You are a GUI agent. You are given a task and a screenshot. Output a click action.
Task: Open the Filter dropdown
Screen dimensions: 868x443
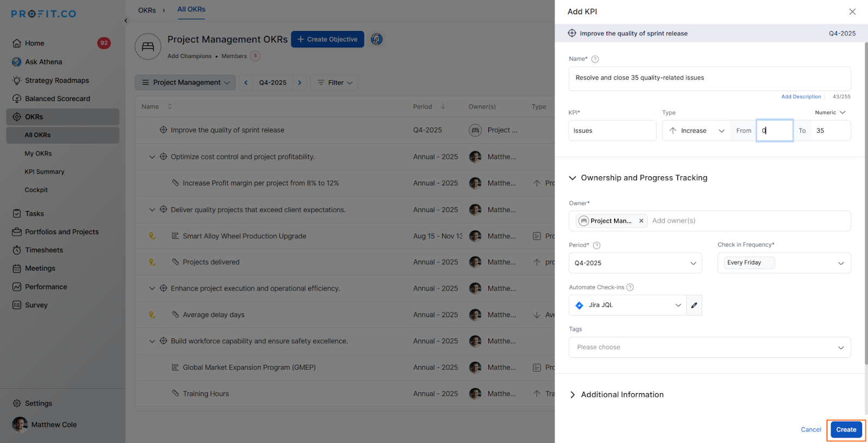[334, 82]
